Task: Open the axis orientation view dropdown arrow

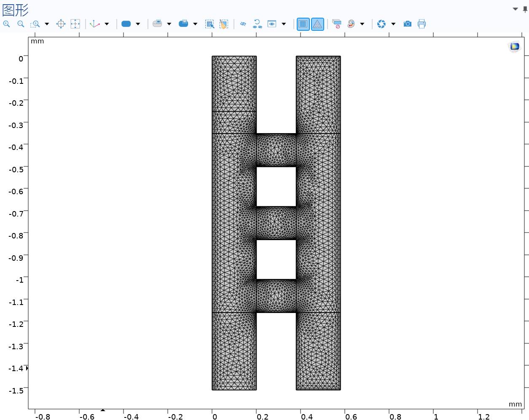Action: point(107,24)
